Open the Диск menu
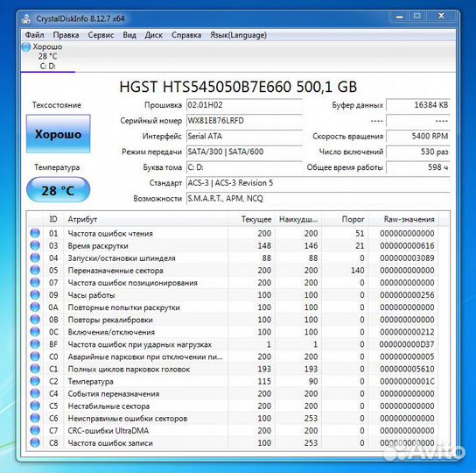The image size is (476, 473). 154,35
